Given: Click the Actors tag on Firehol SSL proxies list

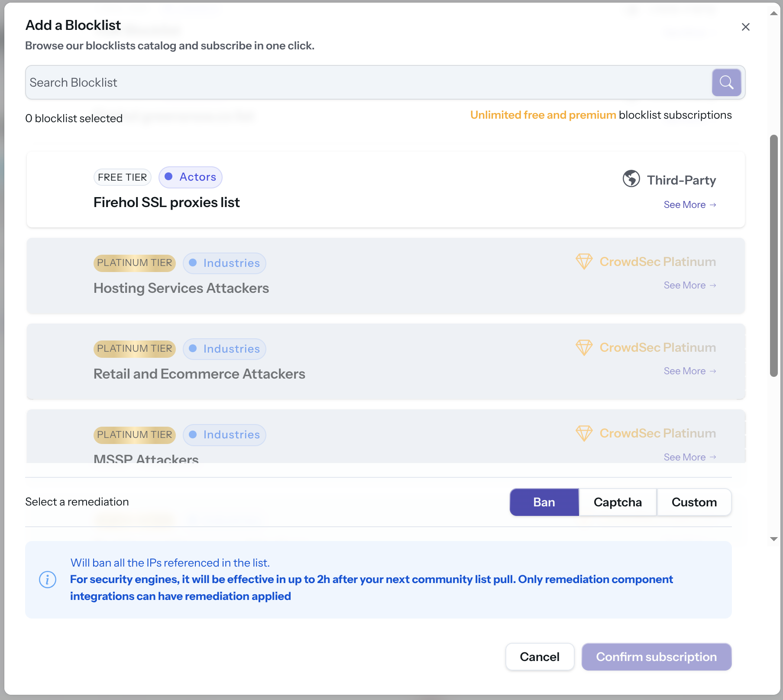Looking at the screenshot, I should (190, 177).
